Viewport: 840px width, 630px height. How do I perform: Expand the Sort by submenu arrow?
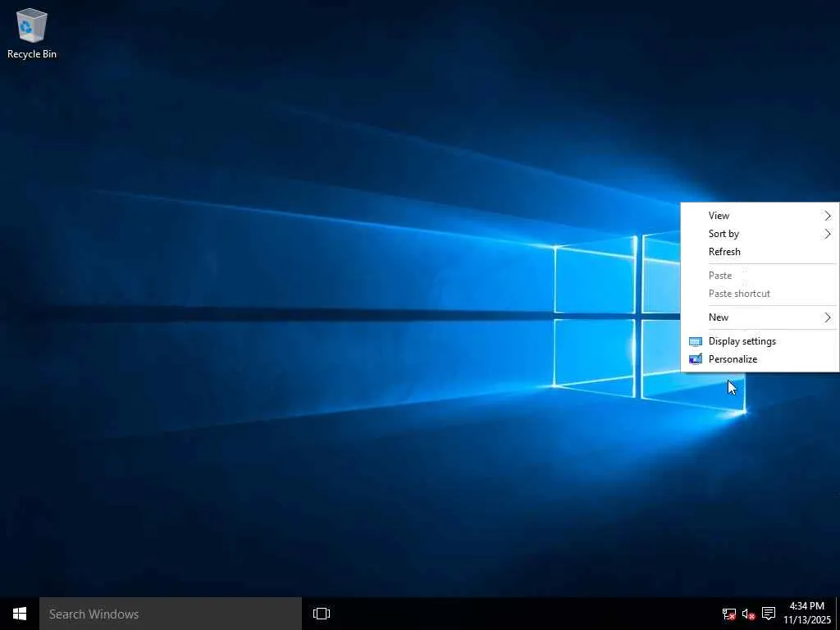pos(828,234)
